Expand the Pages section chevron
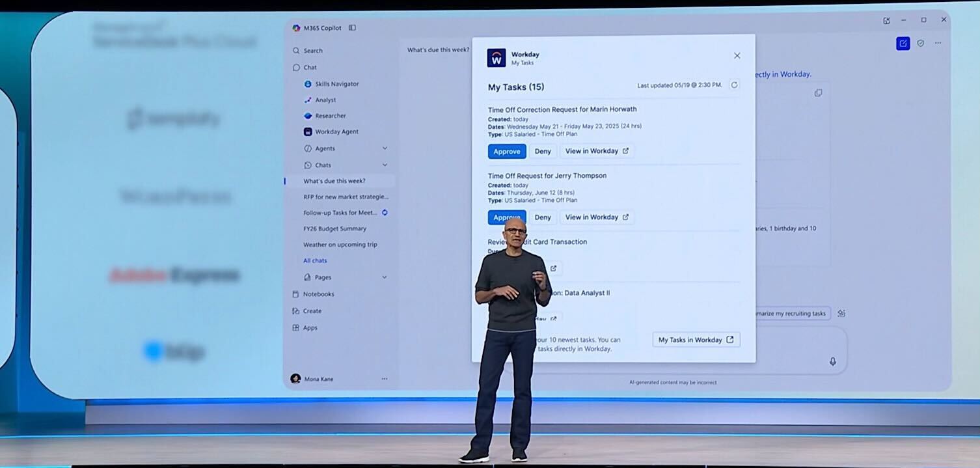Screen dimensions: 980x468 385,277
